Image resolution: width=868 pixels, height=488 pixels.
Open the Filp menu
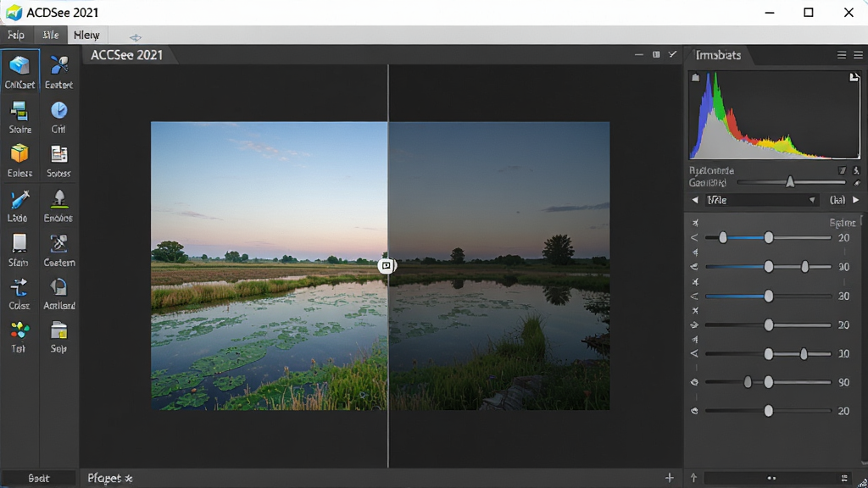(16, 35)
